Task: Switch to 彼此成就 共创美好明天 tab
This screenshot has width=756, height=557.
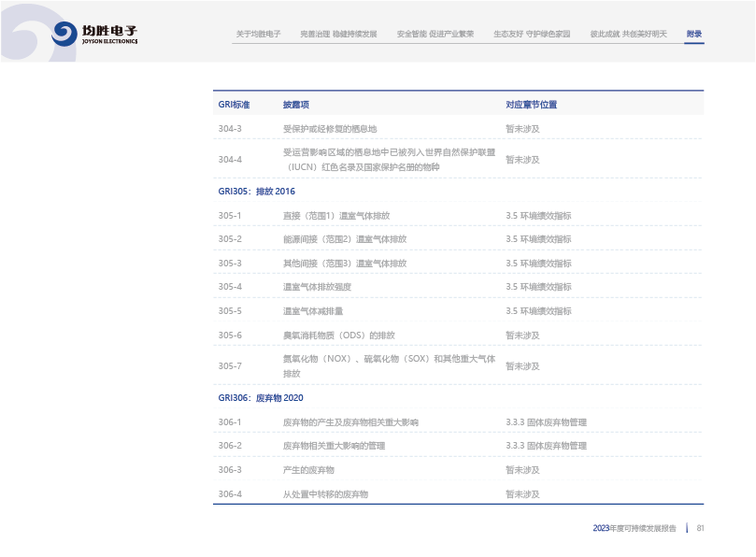Action: click(628, 34)
